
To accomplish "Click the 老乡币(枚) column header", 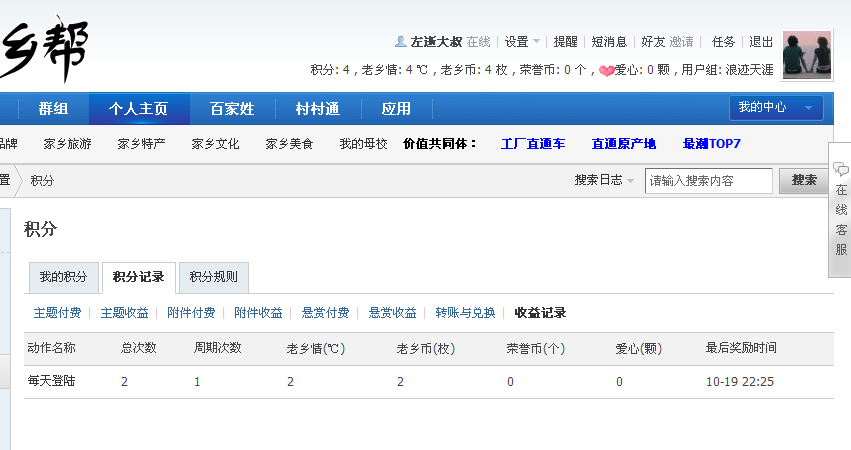I will point(426,348).
